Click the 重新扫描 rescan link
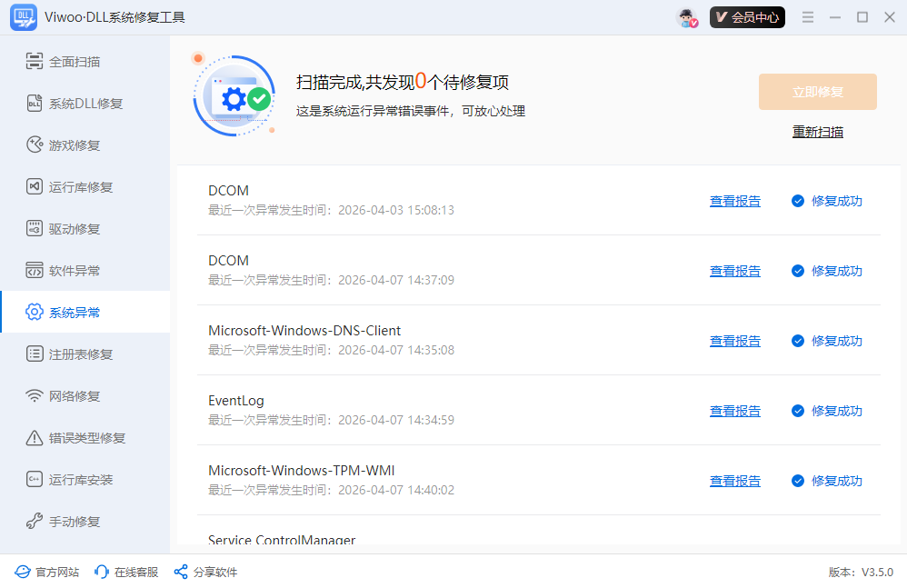The width and height of the screenshot is (907, 588). click(x=817, y=132)
